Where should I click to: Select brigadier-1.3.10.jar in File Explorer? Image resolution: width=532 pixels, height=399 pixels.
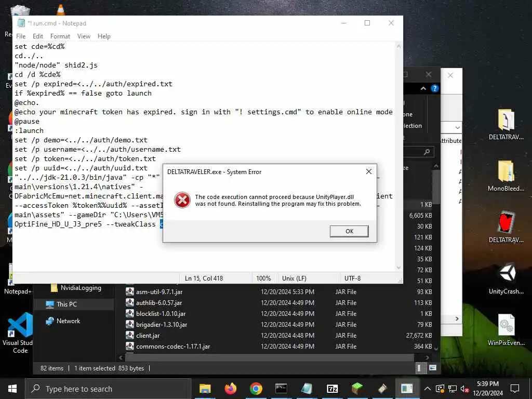tap(162, 324)
